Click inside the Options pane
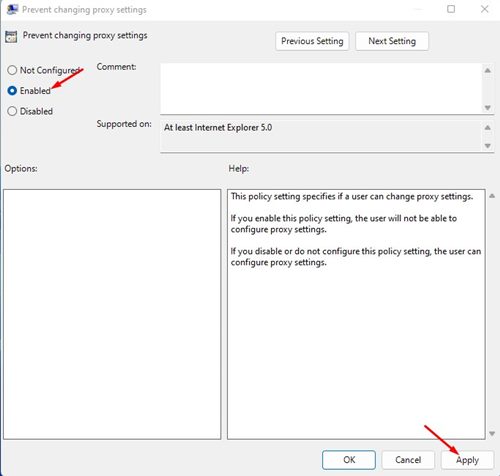Screen dimensions: 500x476 click(112, 314)
